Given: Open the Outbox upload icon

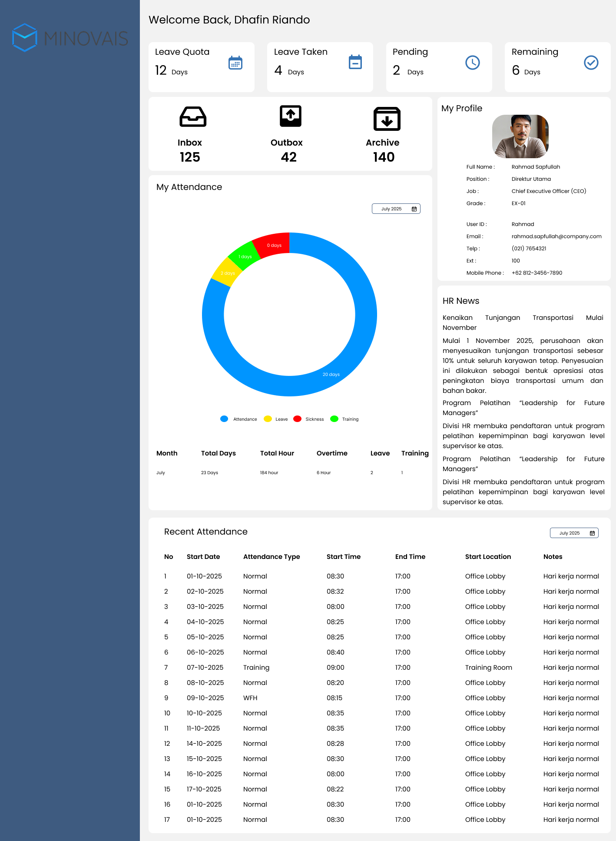Looking at the screenshot, I should coord(290,116).
